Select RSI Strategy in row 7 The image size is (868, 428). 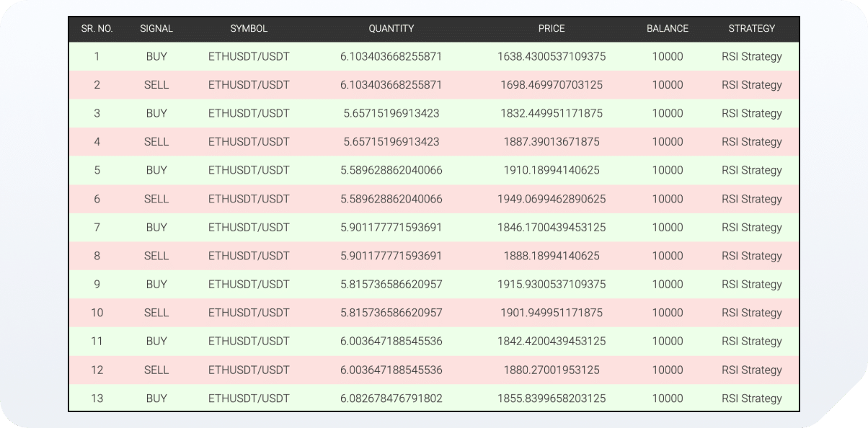(x=752, y=227)
